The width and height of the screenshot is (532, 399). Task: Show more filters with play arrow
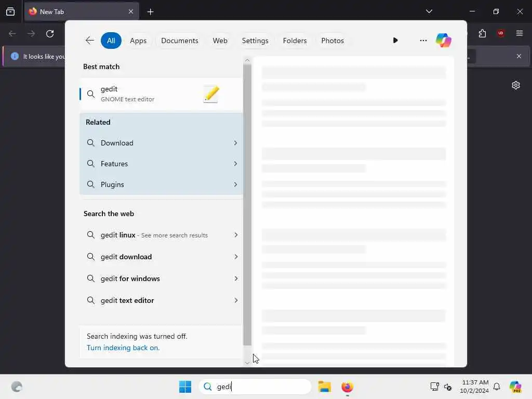tap(395, 41)
